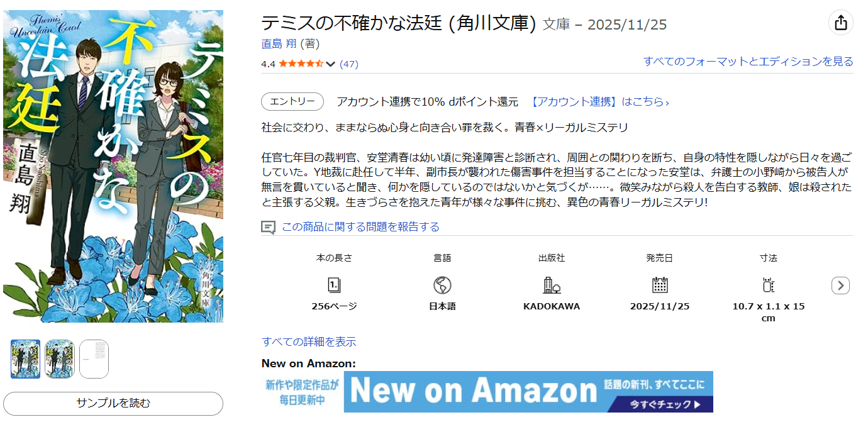Select the first cover thumbnail
The image size is (868, 427).
coord(26,359)
